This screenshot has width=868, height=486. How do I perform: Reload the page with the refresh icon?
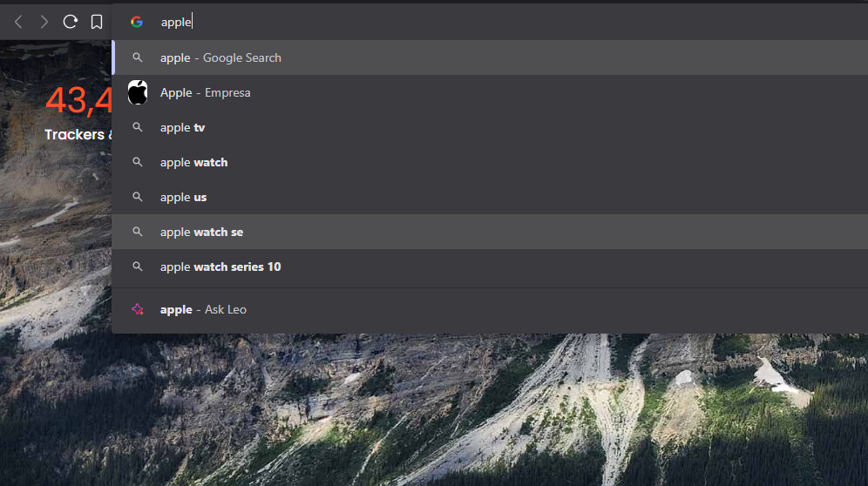(x=71, y=22)
